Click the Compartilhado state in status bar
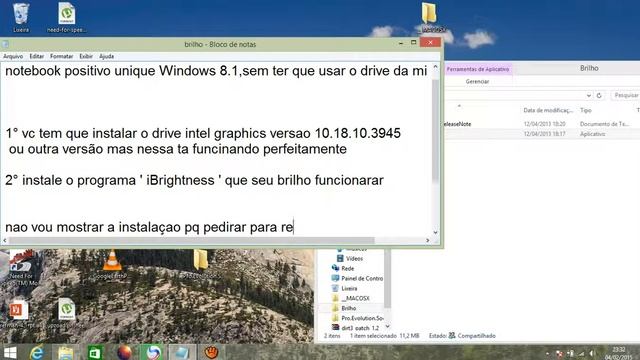Viewport: 640px width, 360px height. click(476, 336)
